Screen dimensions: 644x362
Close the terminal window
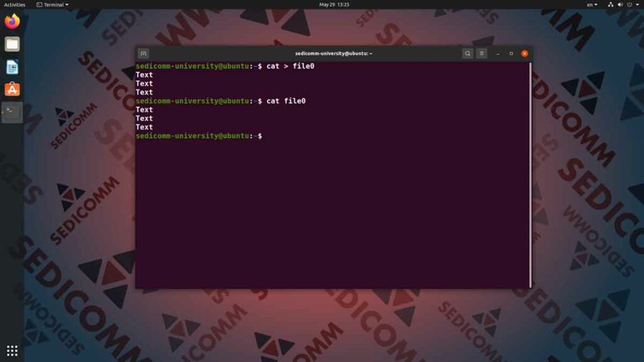(x=525, y=53)
